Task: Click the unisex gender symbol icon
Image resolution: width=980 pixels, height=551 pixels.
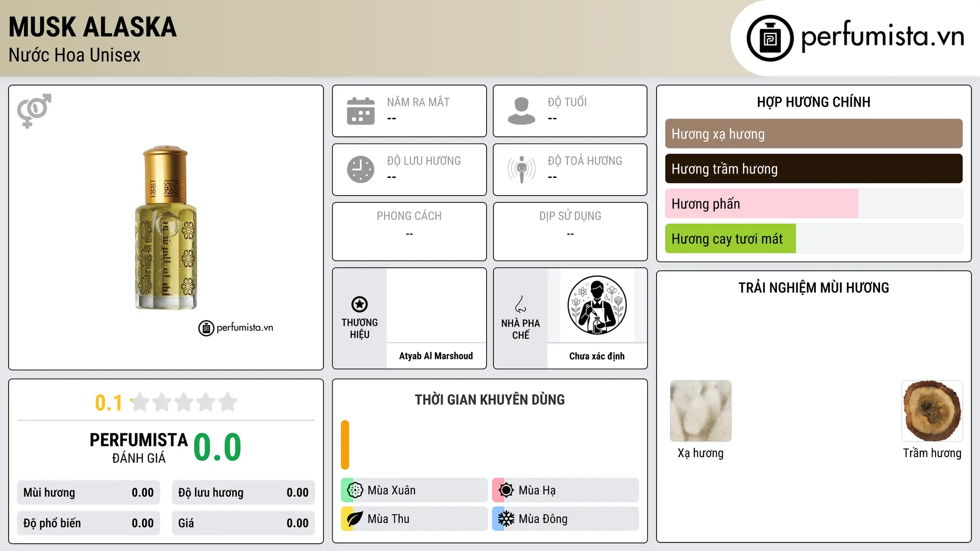Action: coord(34,111)
